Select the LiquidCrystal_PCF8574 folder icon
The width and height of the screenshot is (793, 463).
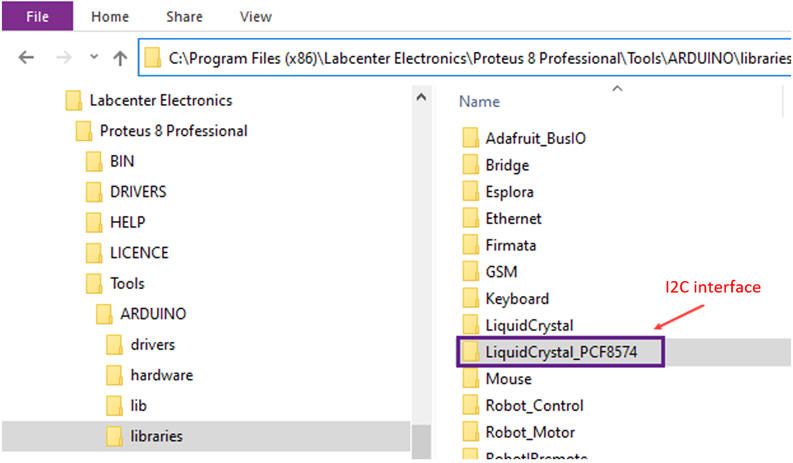[x=470, y=352]
